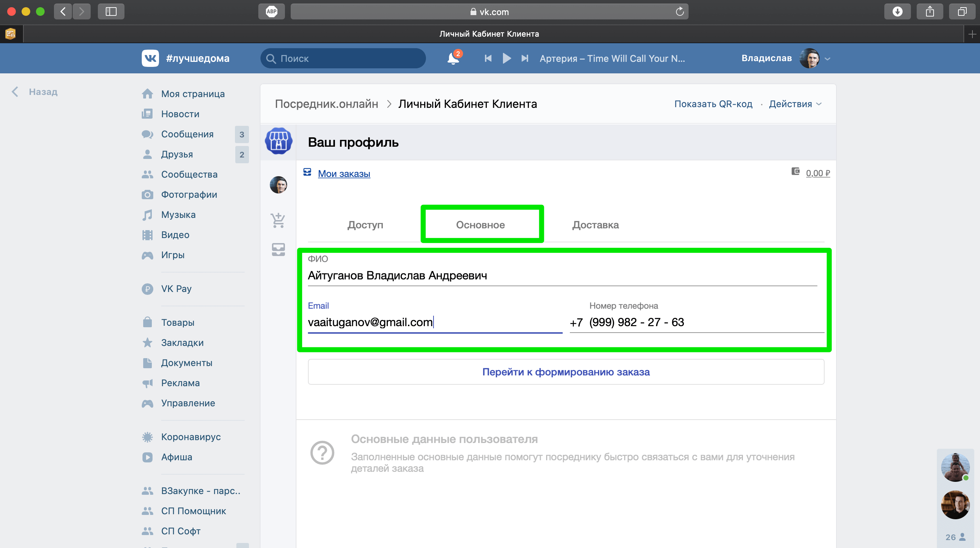Click the store logo beside Ваш профиль
The height and width of the screenshot is (548, 980).
tap(278, 141)
